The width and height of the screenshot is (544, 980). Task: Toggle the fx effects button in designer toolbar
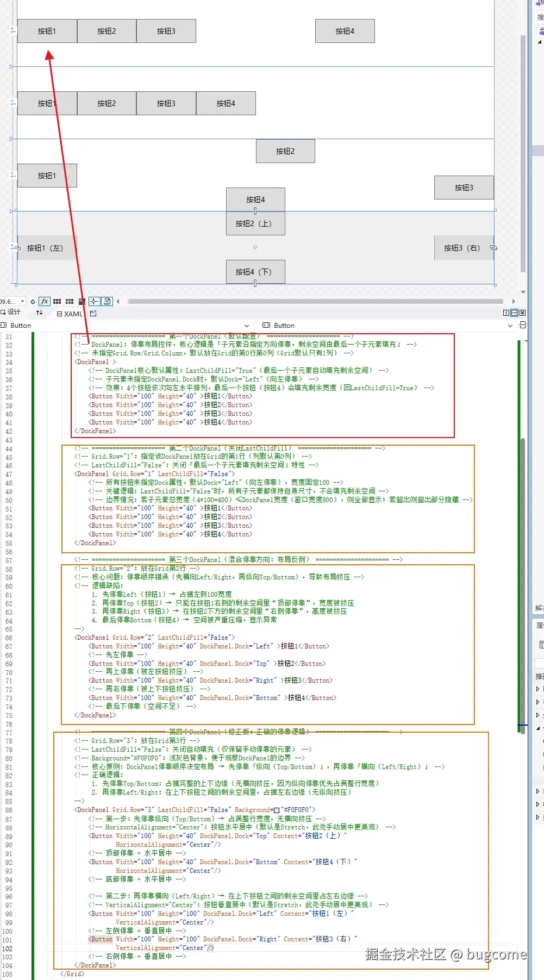pyautogui.click(x=45, y=301)
